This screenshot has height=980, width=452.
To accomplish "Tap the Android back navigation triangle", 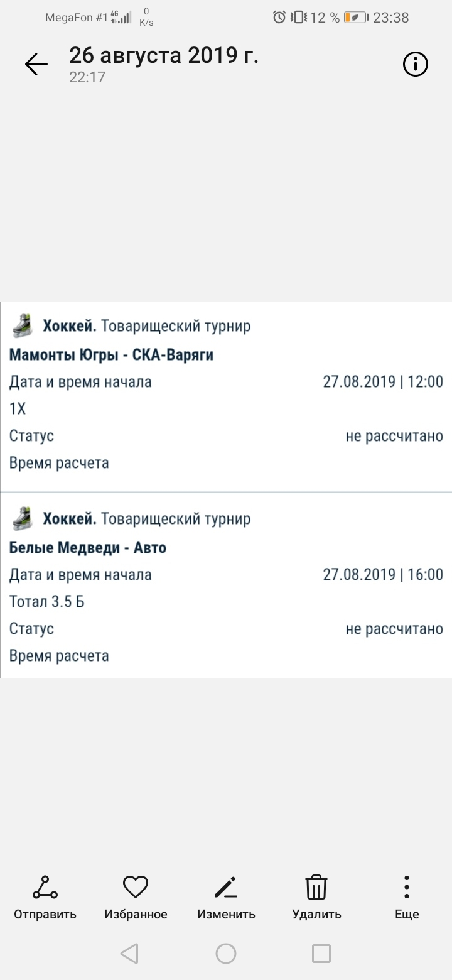I will point(129,954).
